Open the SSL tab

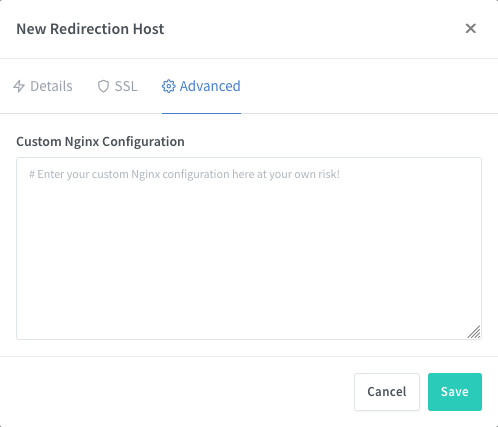117,86
